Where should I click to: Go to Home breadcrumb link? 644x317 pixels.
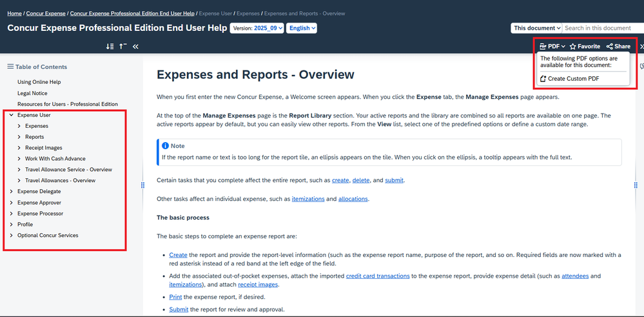[14, 14]
